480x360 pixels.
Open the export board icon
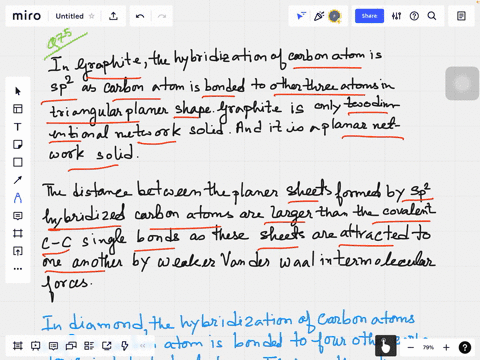tap(113, 16)
